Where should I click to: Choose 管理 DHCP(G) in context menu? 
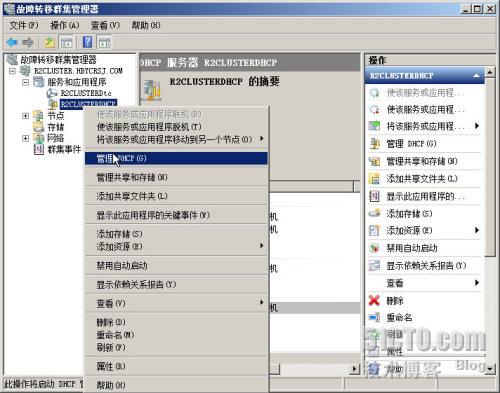(x=176, y=158)
